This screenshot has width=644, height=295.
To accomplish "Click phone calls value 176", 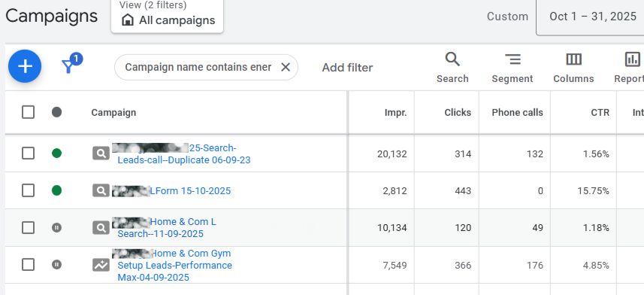I will click(535, 266).
